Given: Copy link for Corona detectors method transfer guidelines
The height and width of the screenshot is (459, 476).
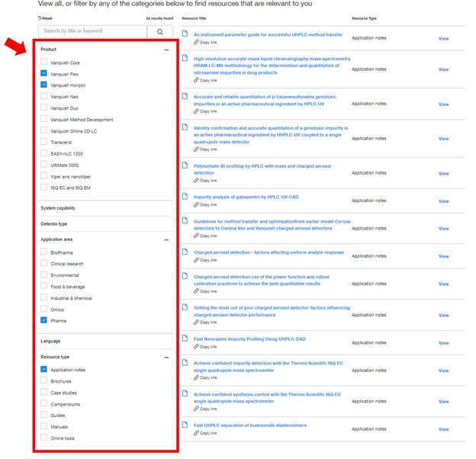Looking at the screenshot, I should 205,236.
